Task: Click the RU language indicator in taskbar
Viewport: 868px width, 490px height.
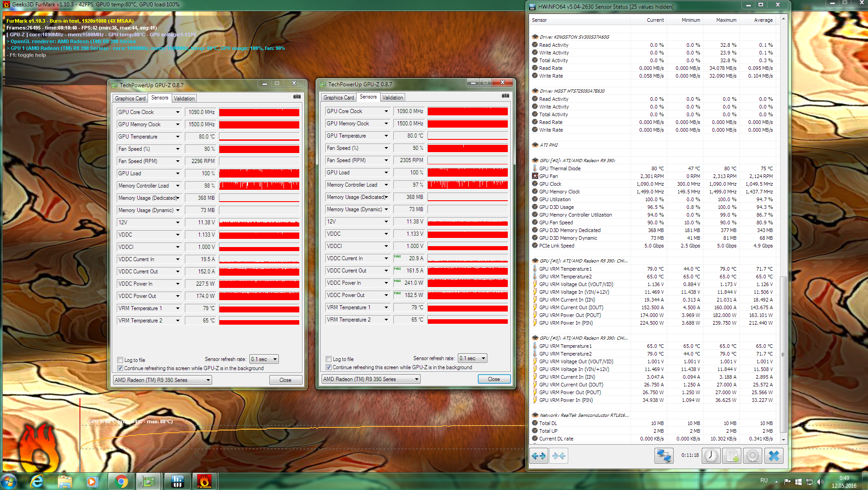Action: point(764,480)
